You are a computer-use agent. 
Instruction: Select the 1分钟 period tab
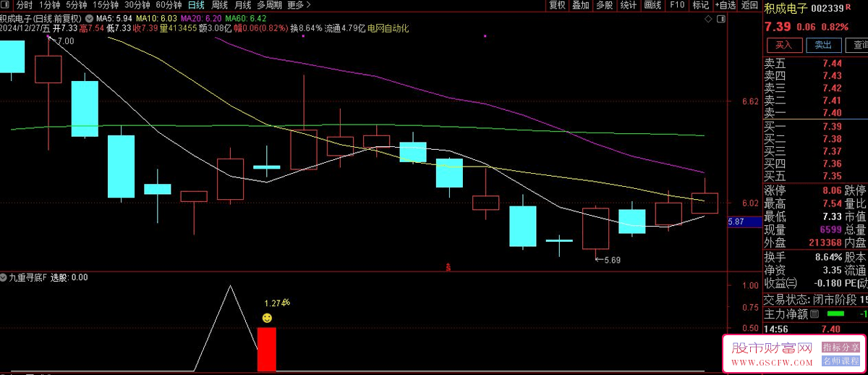[50, 4]
